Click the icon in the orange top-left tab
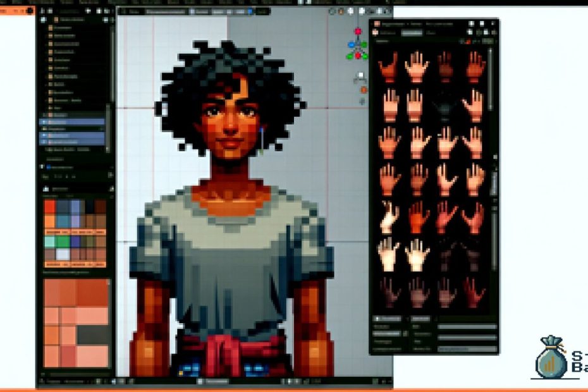The height and width of the screenshot is (392, 588). coord(29,11)
